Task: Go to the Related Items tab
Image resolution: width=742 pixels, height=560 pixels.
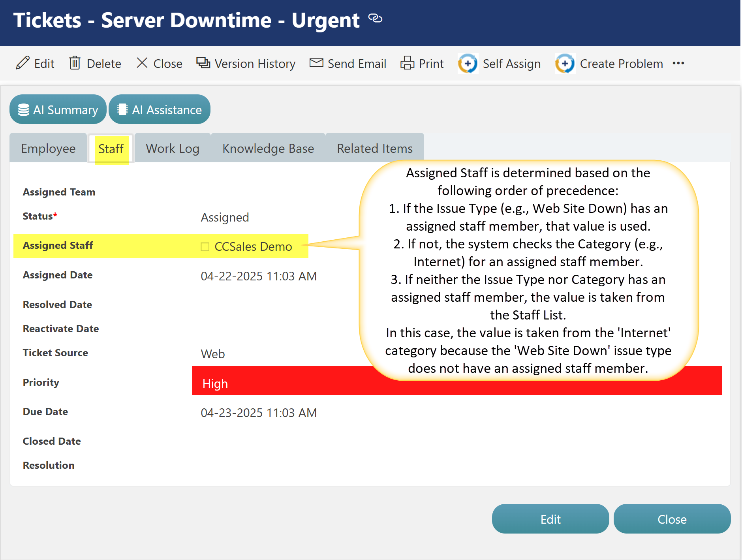Action: pos(374,148)
